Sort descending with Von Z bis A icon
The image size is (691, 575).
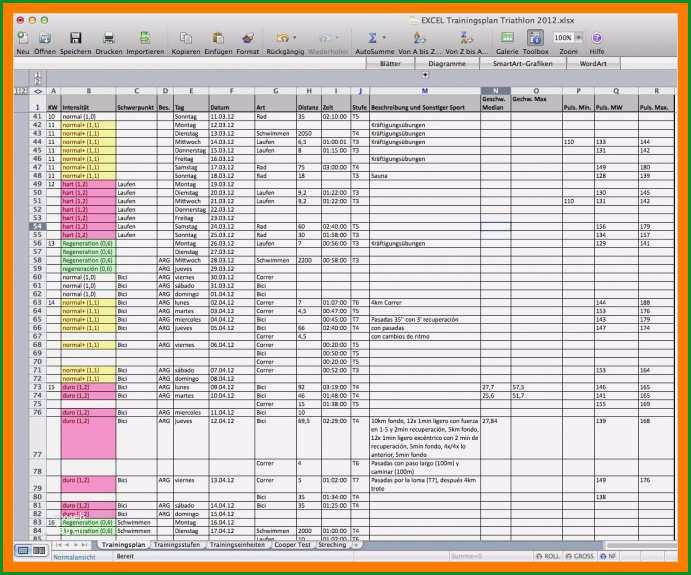(x=466, y=38)
